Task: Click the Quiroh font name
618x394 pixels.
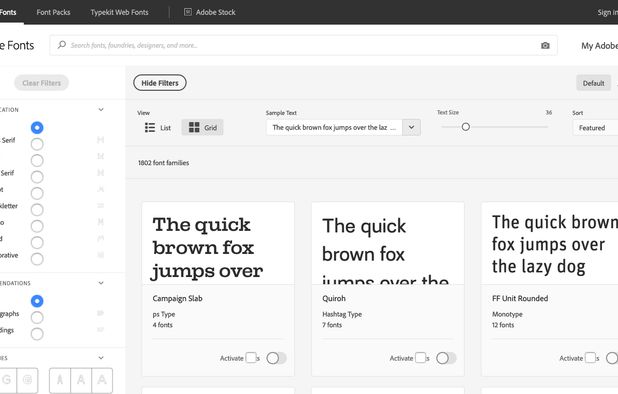Action: click(x=334, y=298)
